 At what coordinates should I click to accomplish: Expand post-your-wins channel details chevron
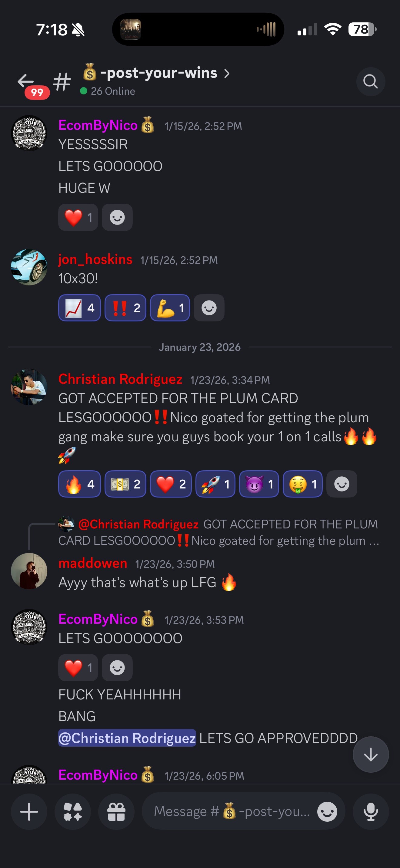[x=227, y=73]
